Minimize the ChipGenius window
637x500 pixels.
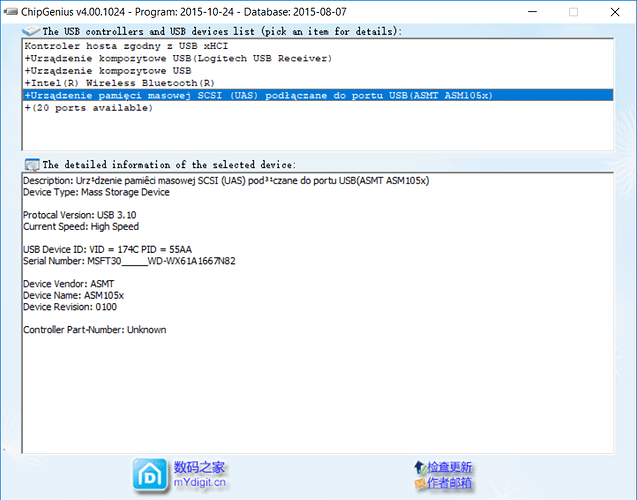[532, 12]
